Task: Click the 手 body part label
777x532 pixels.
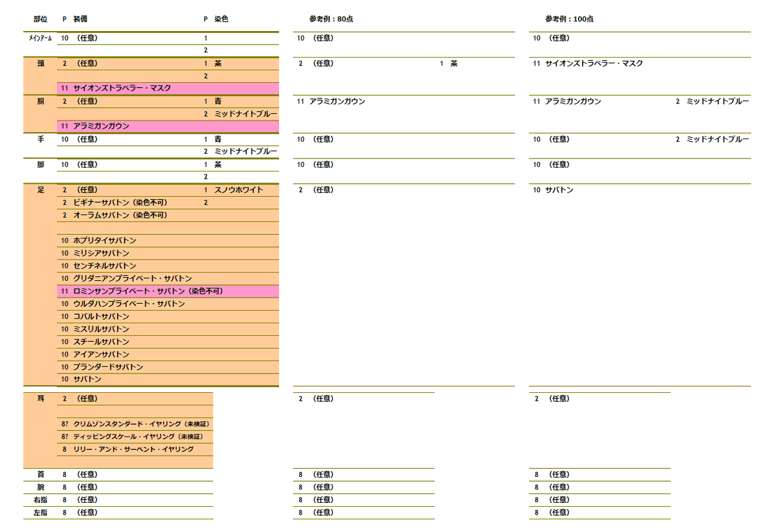Action: [x=40, y=139]
